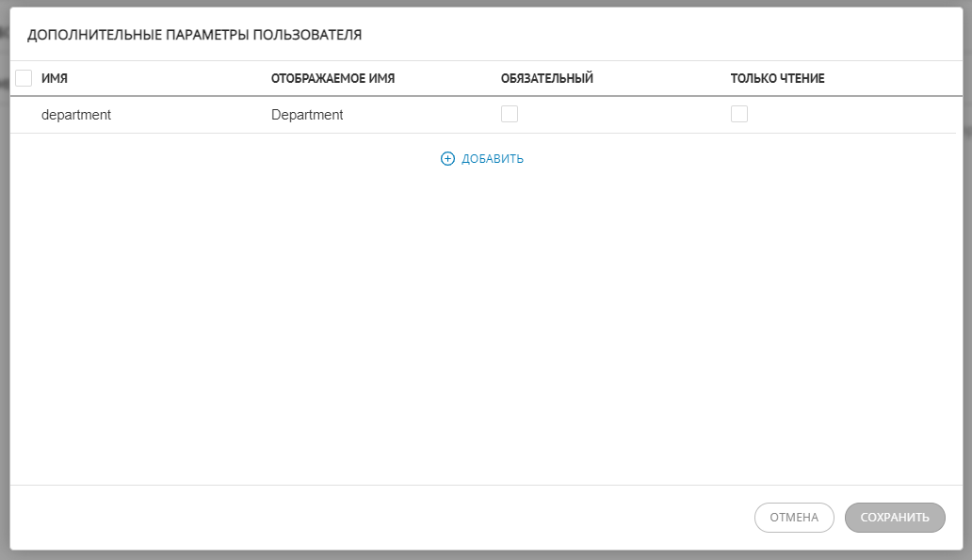Click the plus icon beside Добавить
This screenshot has height=560, width=972.
click(x=447, y=159)
